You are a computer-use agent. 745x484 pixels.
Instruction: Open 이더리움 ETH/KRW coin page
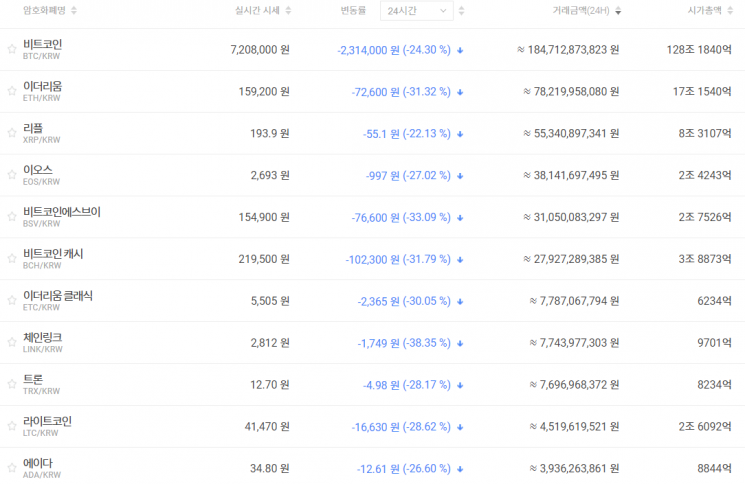click(42, 91)
